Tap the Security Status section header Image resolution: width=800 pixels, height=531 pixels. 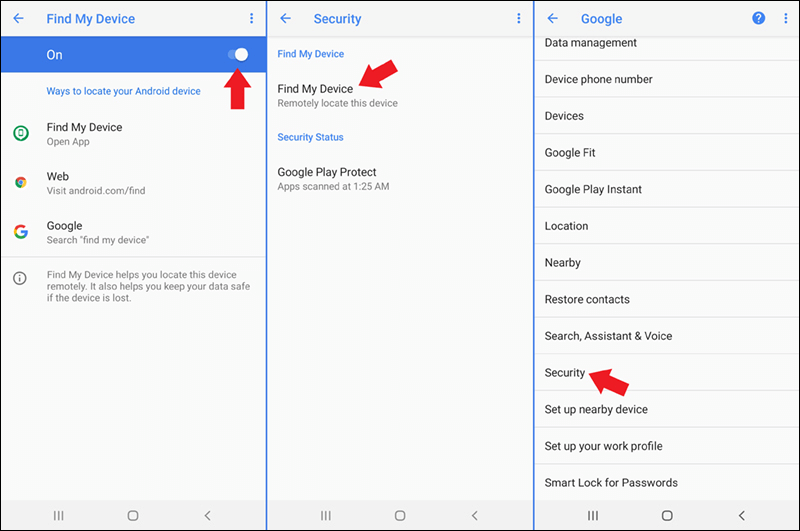tap(310, 137)
